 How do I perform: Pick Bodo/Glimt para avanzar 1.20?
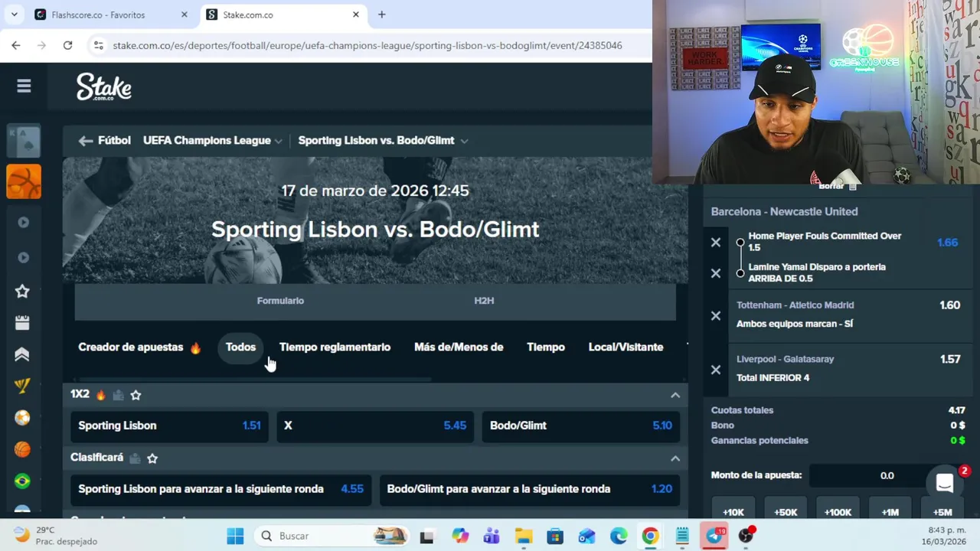coord(530,490)
